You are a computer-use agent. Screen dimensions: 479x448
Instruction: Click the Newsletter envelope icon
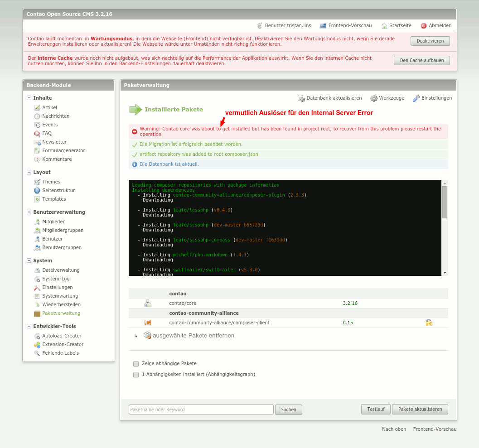click(x=37, y=142)
